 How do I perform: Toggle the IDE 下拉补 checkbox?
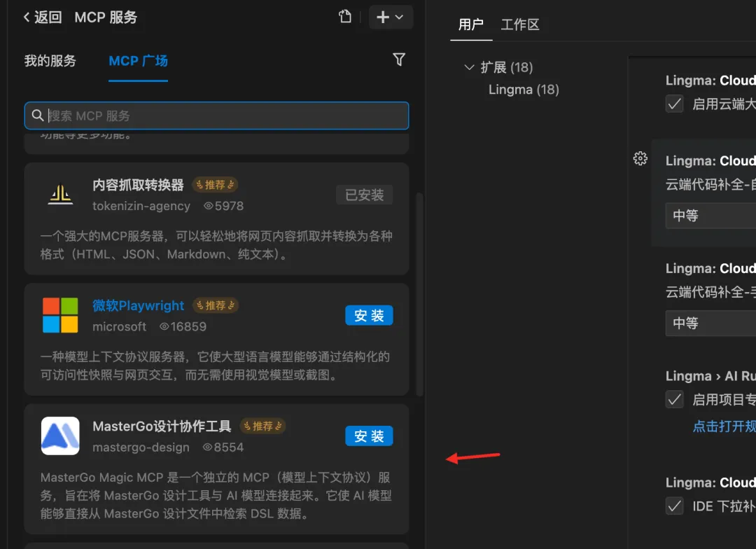tap(675, 506)
